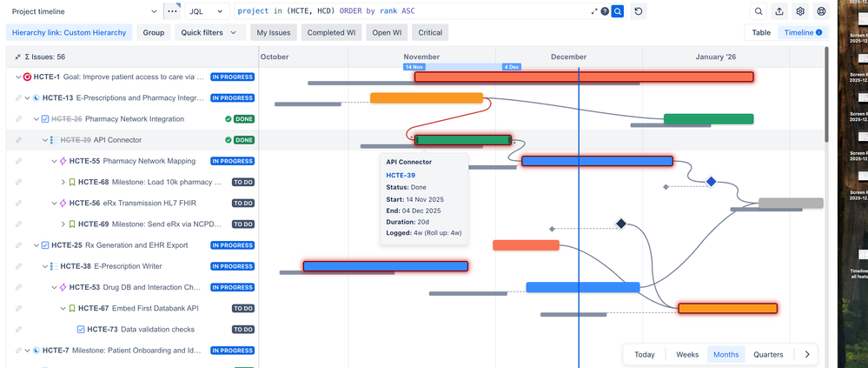The width and height of the screenshot is (868, 368).
Task: Click the link icon on HCTE-39 row
Action: 18,140
